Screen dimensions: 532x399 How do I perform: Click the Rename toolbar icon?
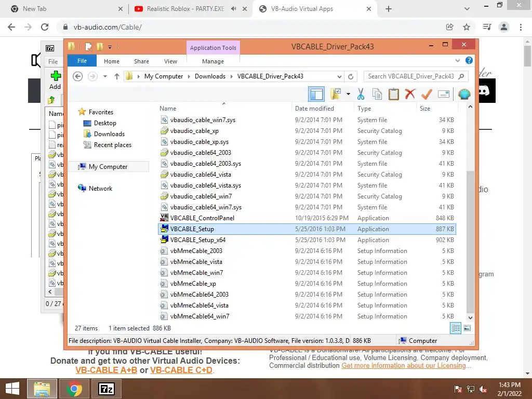[444, 94]
